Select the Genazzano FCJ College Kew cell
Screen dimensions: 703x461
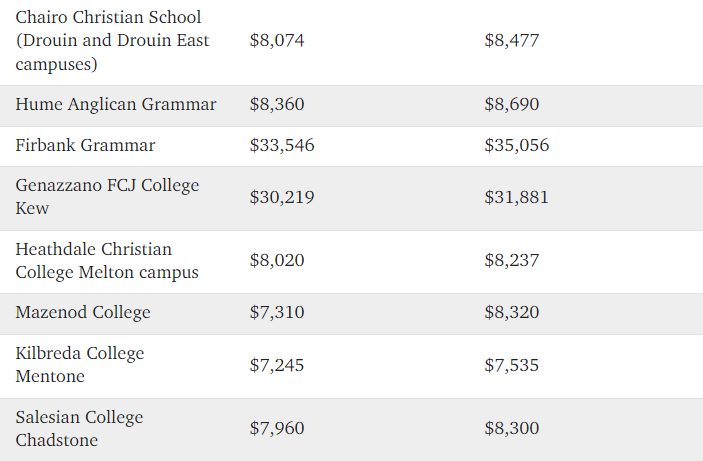(107, 197)
